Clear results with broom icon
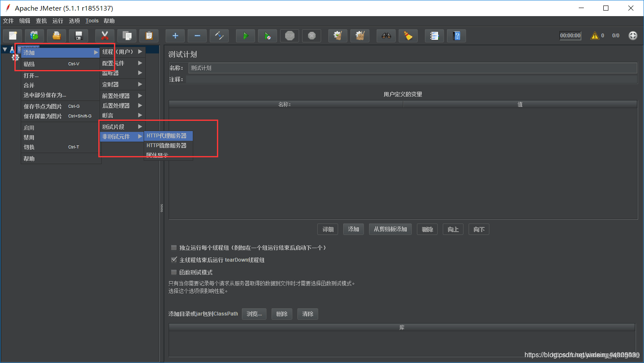Screen dimensions: 644x363 click(x=338, y=36)
